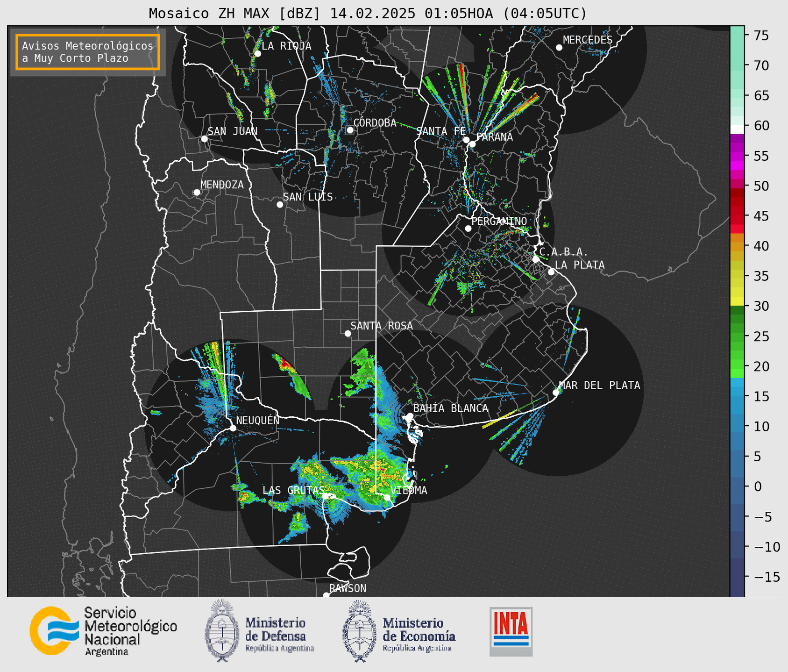Click the Ministerio de Defensa coat of arms logo
The width and height of the screenshot is (788, 672).
coord(221,630)
